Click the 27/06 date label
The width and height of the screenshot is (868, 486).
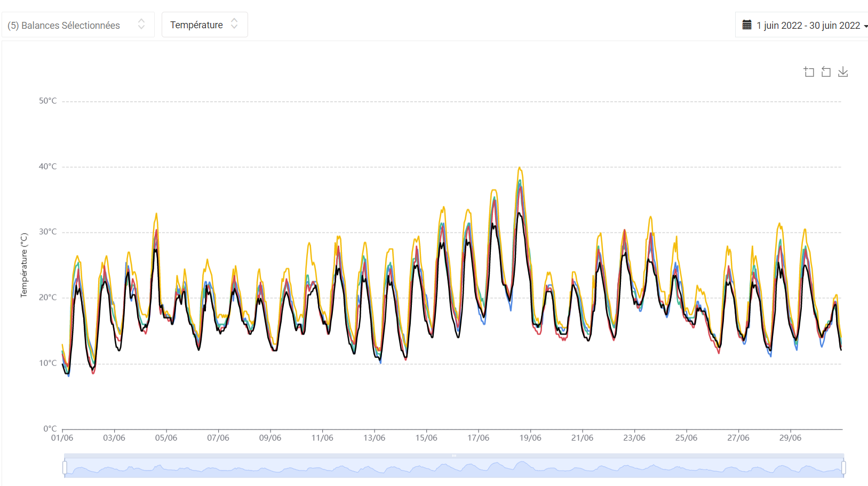point(738,438)
